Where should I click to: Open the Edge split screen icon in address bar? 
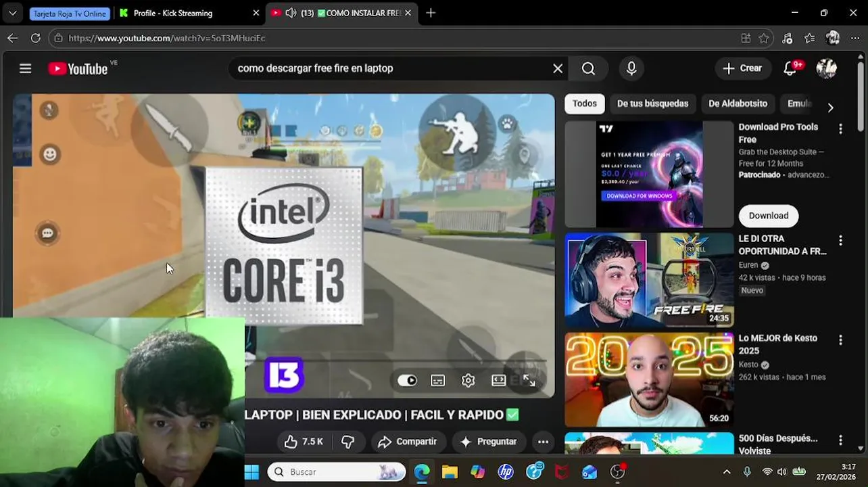[746, 39]
